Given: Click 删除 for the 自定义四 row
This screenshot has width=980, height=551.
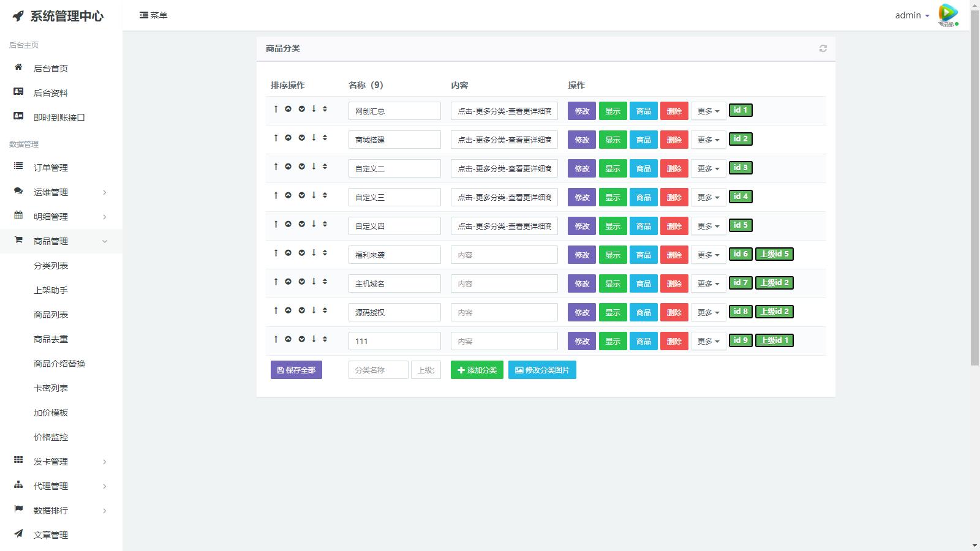Looking at the screenshot, I should (x=674, y=226).
